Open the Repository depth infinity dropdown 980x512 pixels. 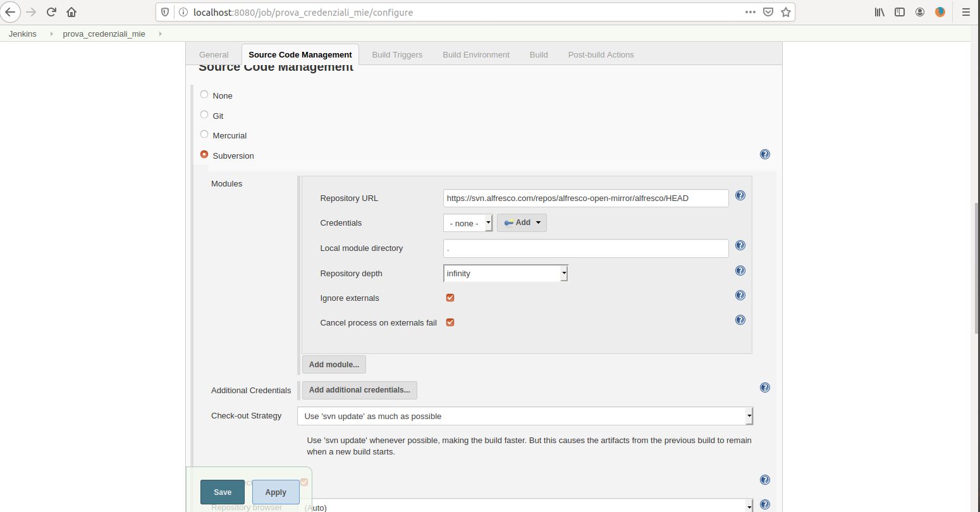tap(506, 273)
